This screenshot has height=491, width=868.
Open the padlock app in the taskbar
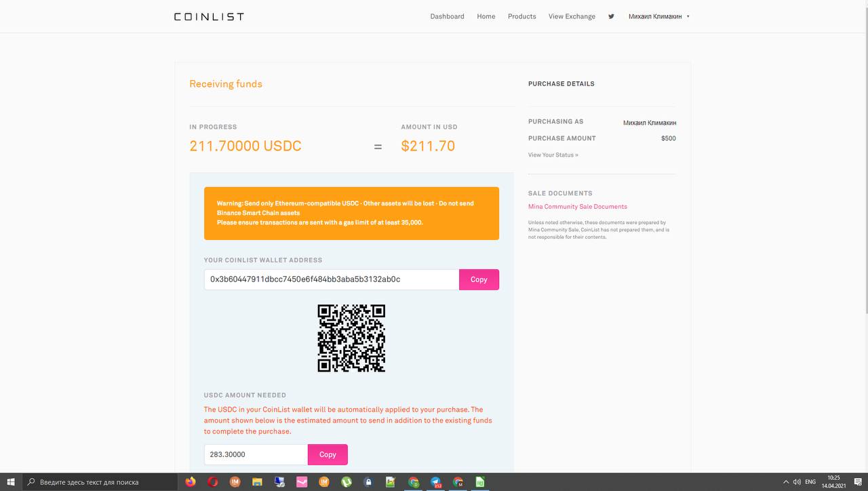(x=368, y=482)
